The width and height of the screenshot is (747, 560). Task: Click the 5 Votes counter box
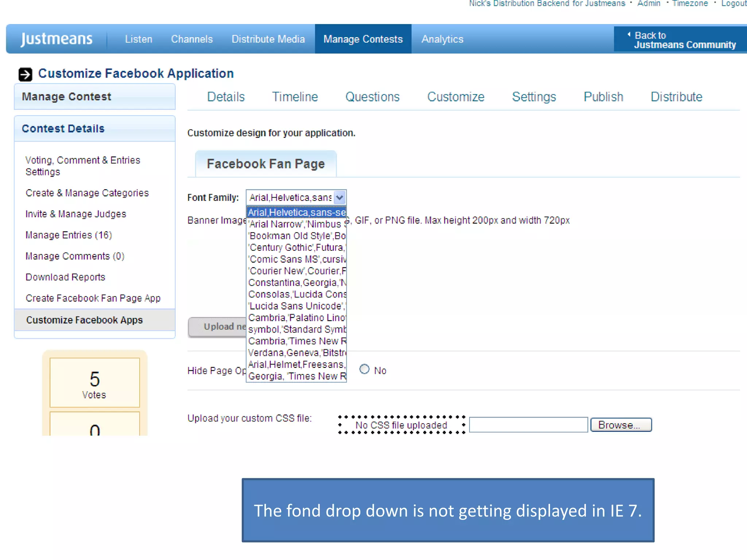[95, 383]
